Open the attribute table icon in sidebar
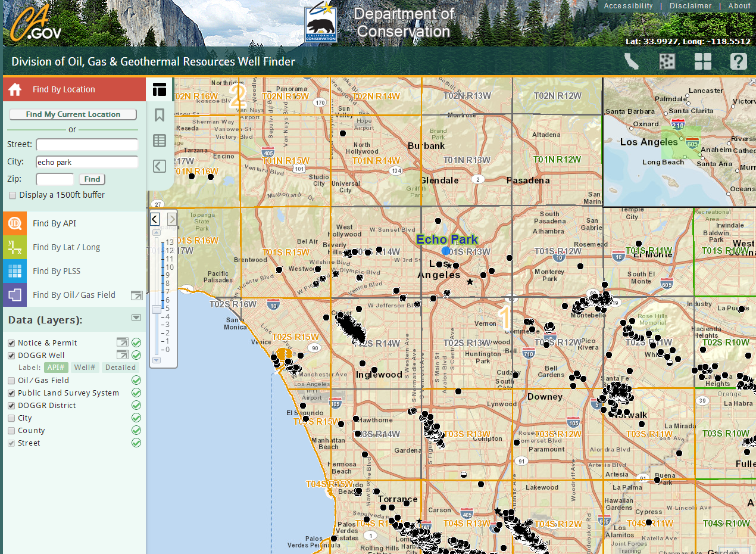 click(x=160, y=141)
